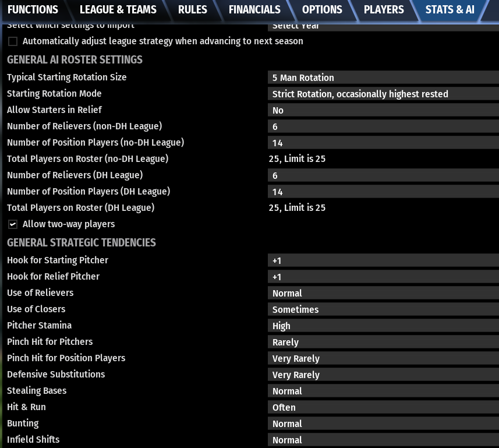Change the Stealing Bases setting
The width and height of the screenshot is (499, 448).
[x=383, y=391]
